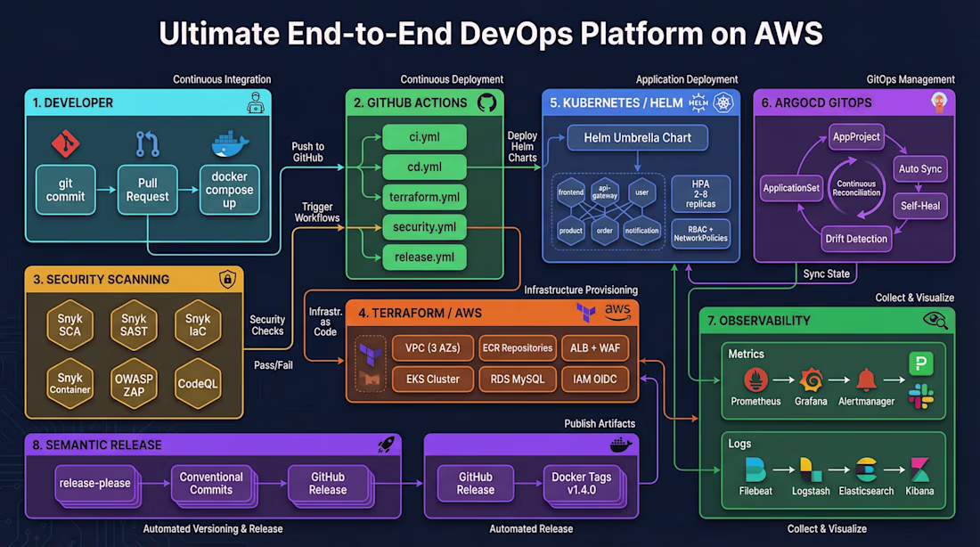Open the cd.yml workflow box
The image size is (980, 547).
(x=424, y=167)
